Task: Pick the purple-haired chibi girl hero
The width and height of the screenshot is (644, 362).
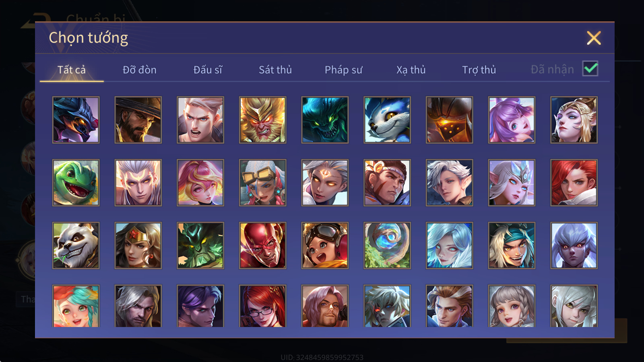Action: pyautogui.click(x=512, y=120)
